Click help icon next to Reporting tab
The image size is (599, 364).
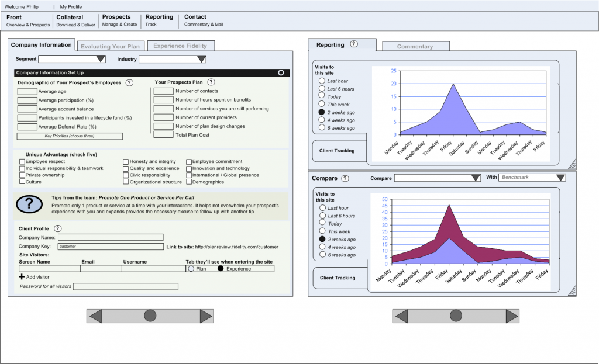point(354,44)
